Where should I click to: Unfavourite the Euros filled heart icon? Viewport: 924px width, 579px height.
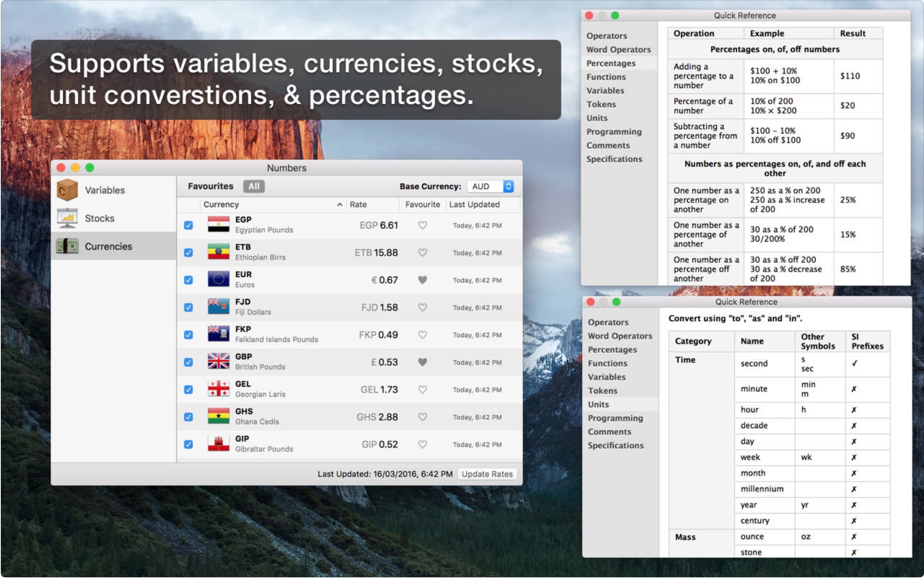[x=422, y=280]
